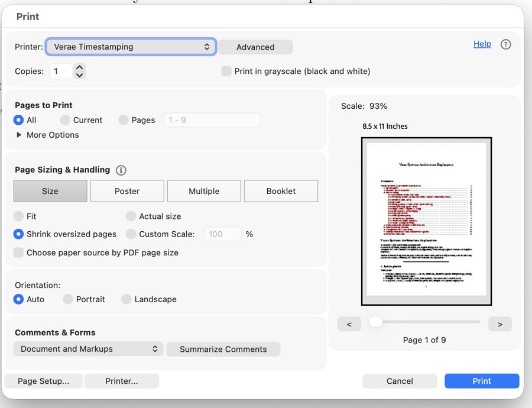Open the help question mark icon

(x=505, y=44)
